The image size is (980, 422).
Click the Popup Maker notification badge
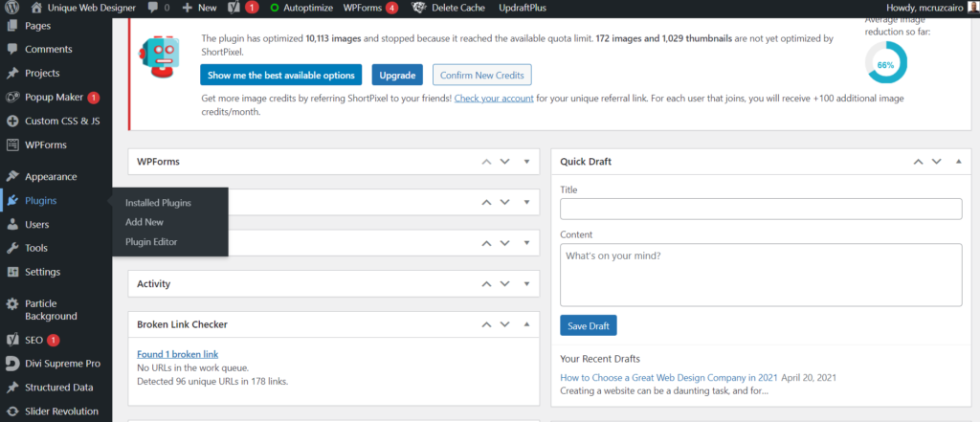point(93,98)
